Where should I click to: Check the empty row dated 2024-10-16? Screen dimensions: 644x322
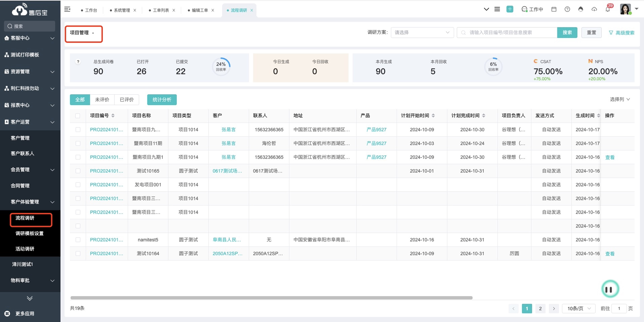[x=78, y=226]
